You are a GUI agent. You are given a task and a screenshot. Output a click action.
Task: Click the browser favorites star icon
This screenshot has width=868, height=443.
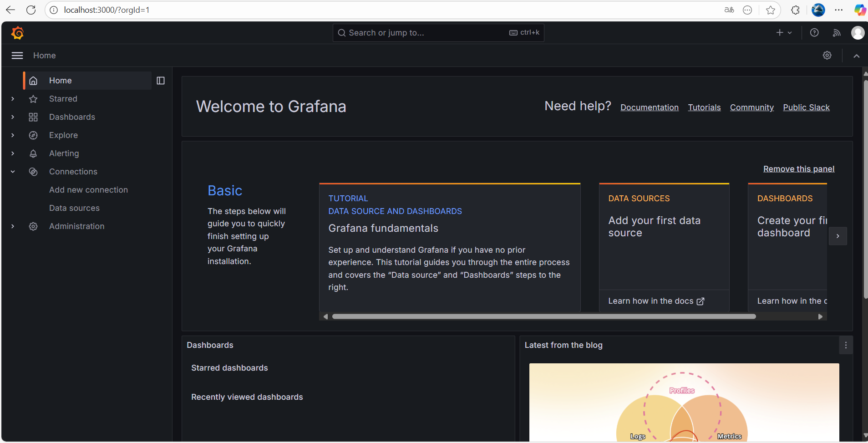[770, 10]
